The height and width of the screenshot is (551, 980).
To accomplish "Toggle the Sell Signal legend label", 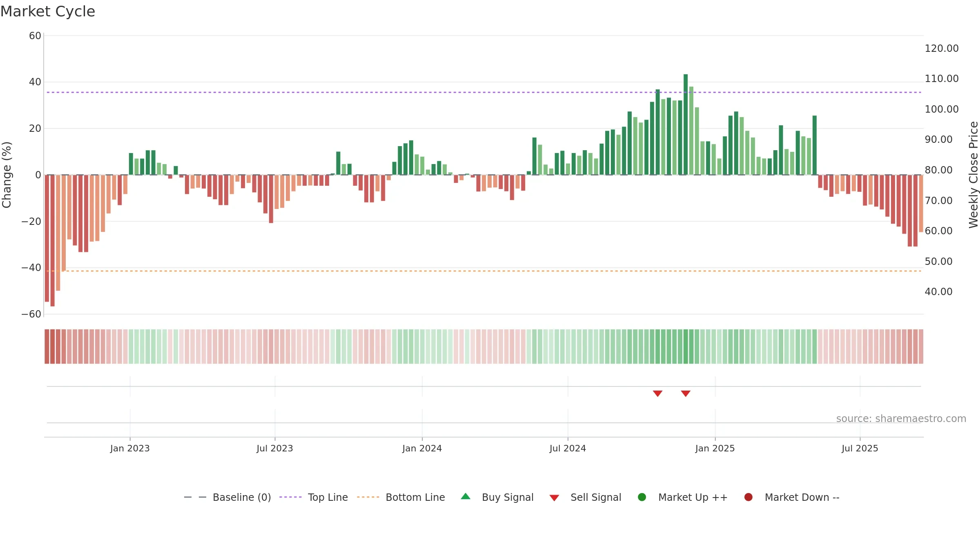I will coord(596,497).
